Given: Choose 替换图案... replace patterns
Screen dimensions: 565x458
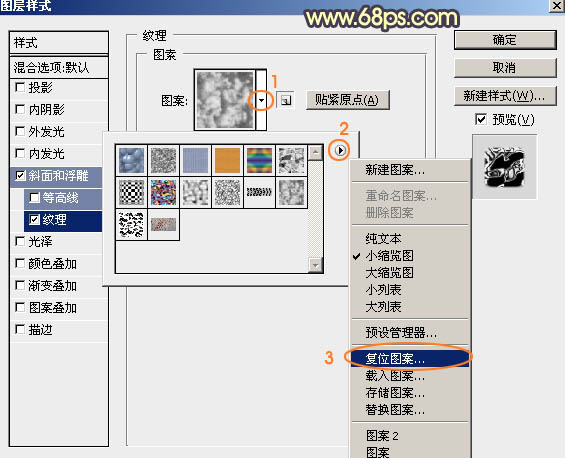Looking at the screenshot, I should tap(410, 410).
